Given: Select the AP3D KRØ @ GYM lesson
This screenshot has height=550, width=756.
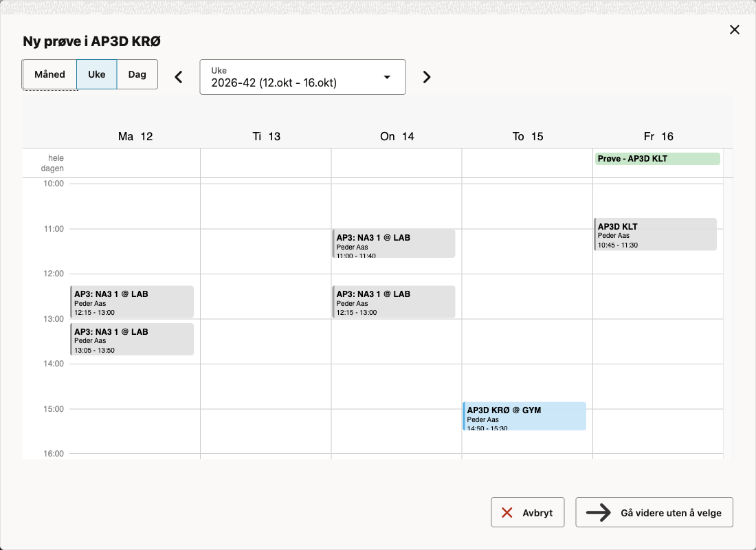Looking at the screenshot, I should pyautogui.click(x=524, y=416).
